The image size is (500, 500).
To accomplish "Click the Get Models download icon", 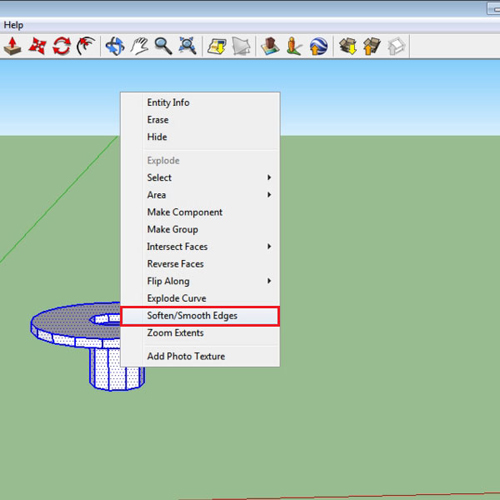I will (348, 46).
